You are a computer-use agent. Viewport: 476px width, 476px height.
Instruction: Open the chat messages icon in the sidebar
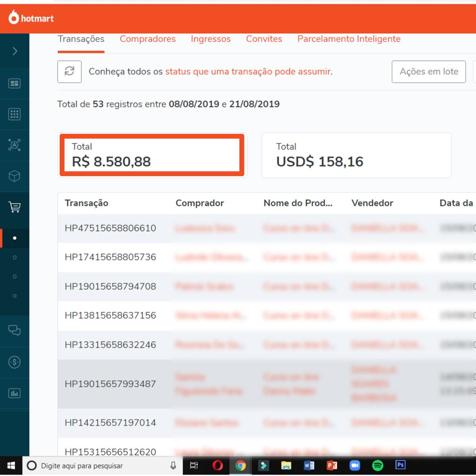point(14,331)
